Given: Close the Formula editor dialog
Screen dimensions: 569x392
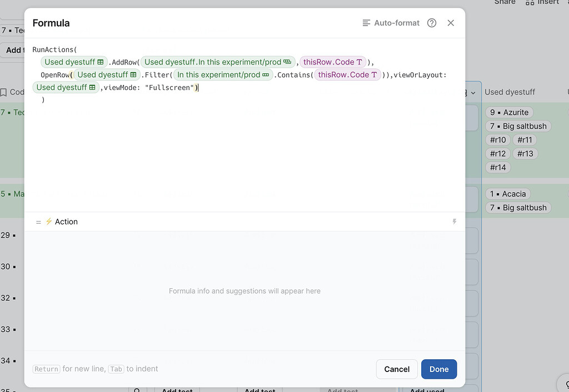Looking at the screenshot, I should [451, 23].
